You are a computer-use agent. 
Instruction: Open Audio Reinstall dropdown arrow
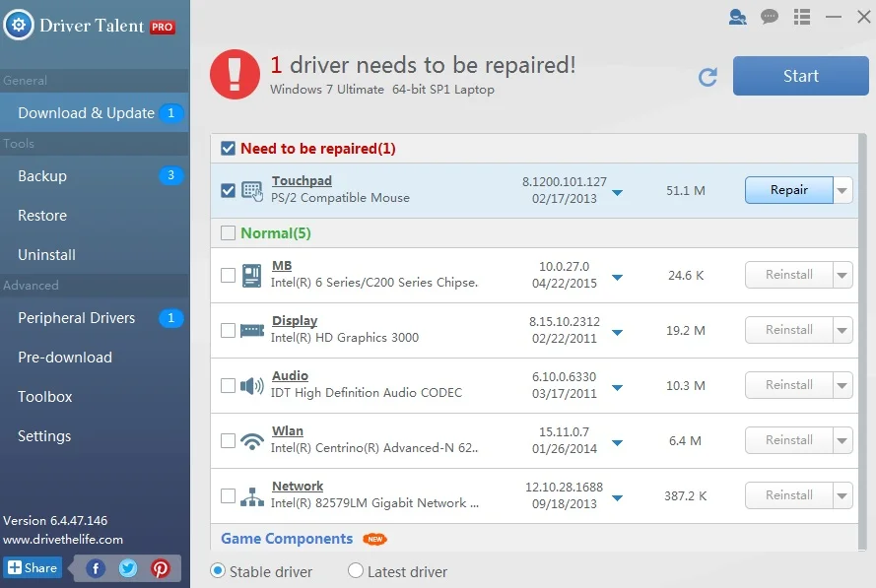point(842,386)
